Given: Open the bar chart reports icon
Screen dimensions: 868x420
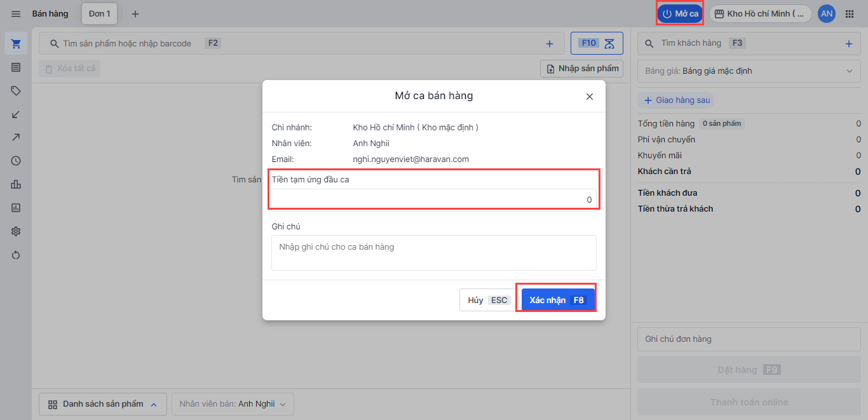Looking at the screenshot, I should 16,184.
